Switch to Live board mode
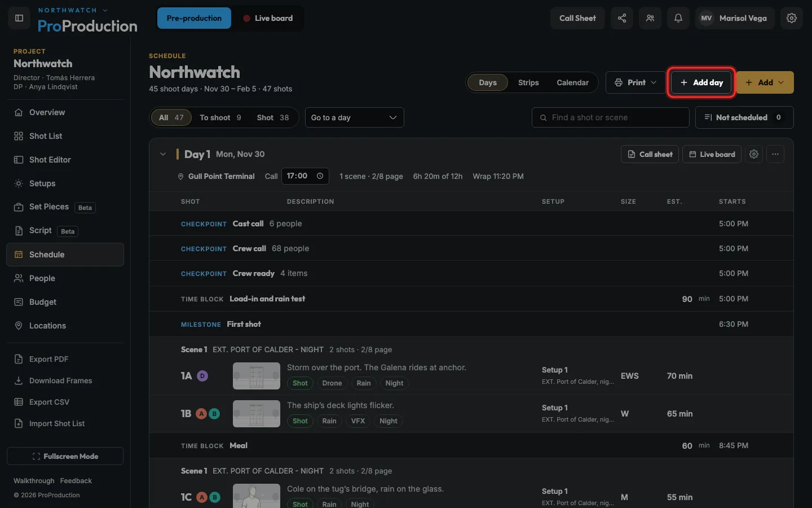812x508 pixels. pos(268,18)
